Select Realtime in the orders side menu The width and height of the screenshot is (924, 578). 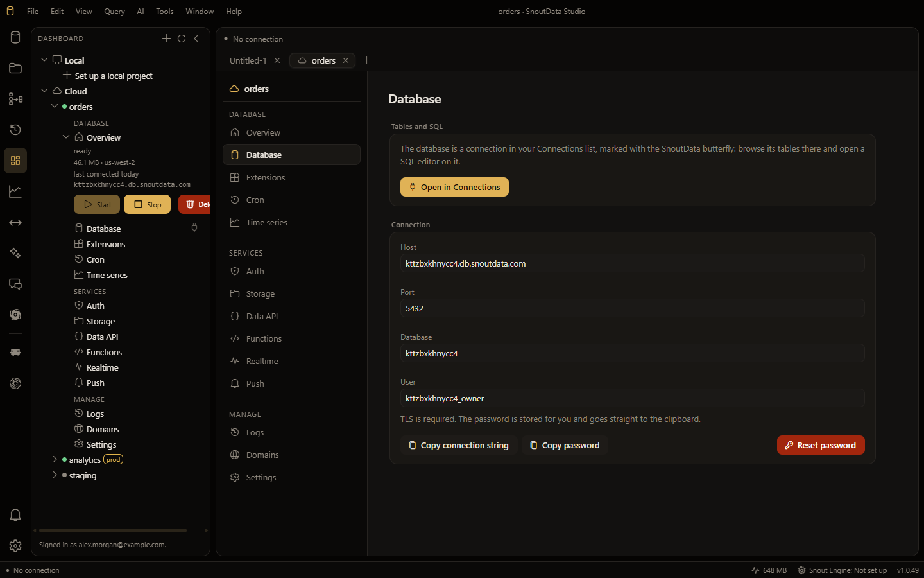click(291, 361)
